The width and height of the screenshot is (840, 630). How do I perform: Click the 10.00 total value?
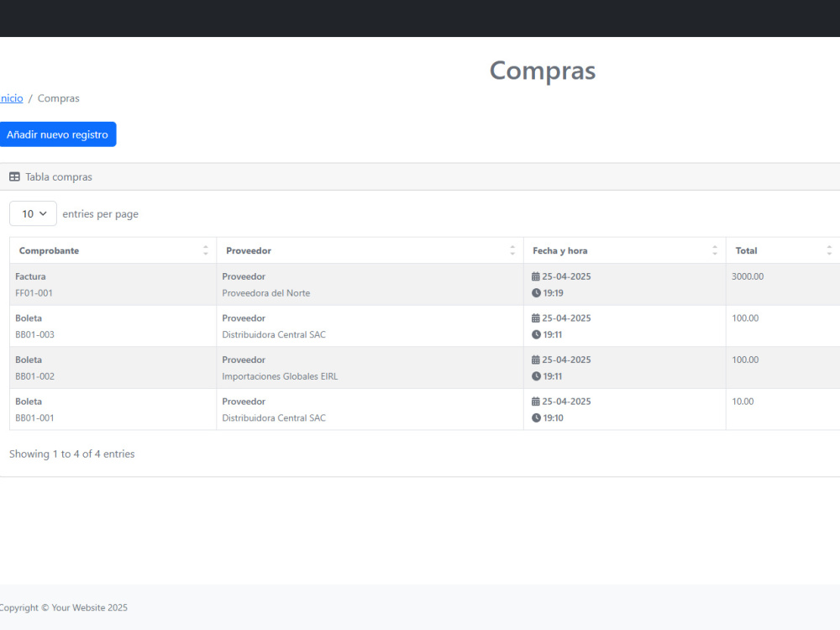(743, 402)
